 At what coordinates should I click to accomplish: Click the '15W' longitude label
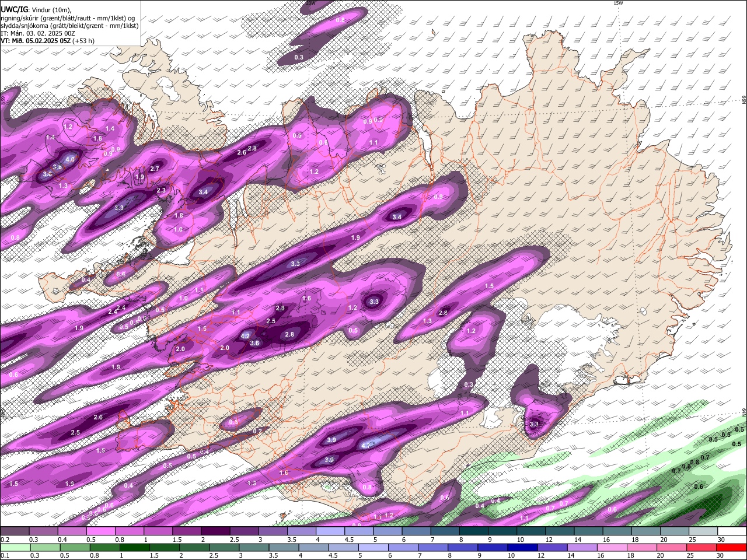(x=618, y=3)
